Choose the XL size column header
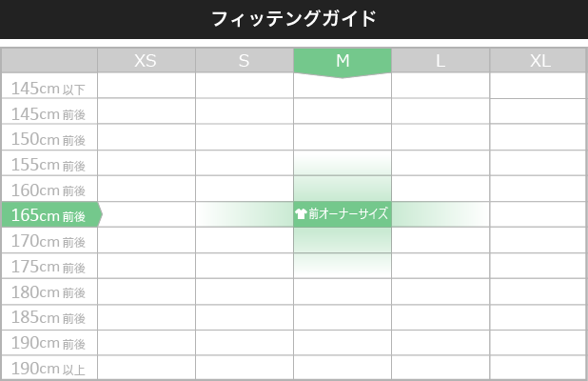 539,61
